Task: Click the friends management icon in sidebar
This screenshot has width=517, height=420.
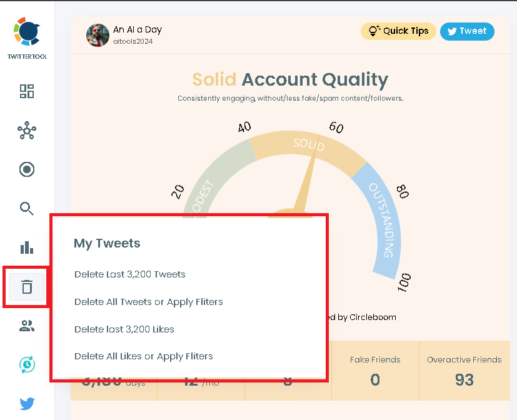Action: [27, 326]
